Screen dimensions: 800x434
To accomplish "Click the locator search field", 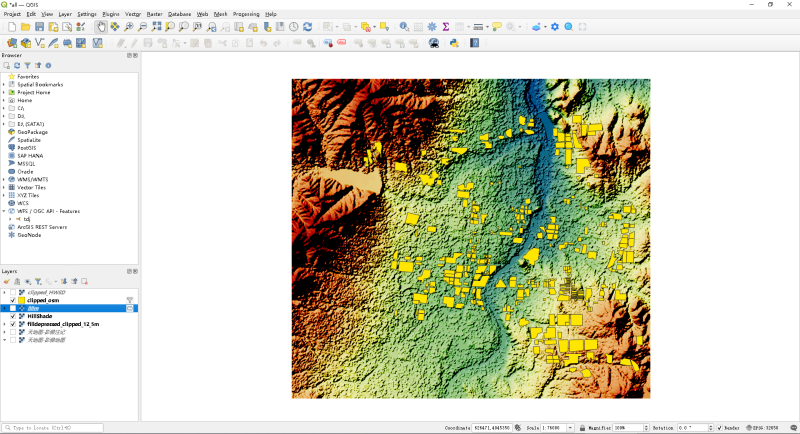I will 53,428.
